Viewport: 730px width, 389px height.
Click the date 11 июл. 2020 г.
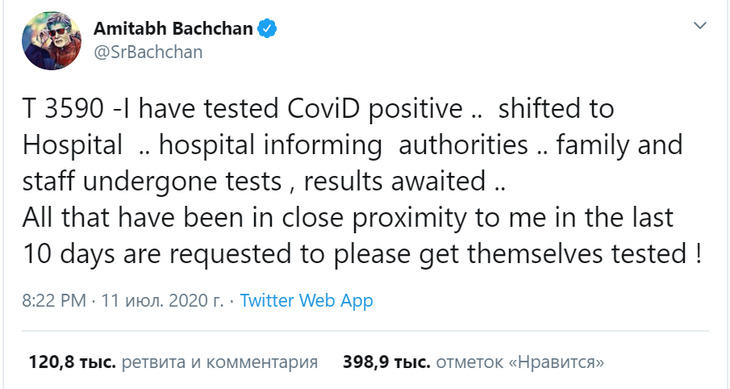tap(162, 301)
